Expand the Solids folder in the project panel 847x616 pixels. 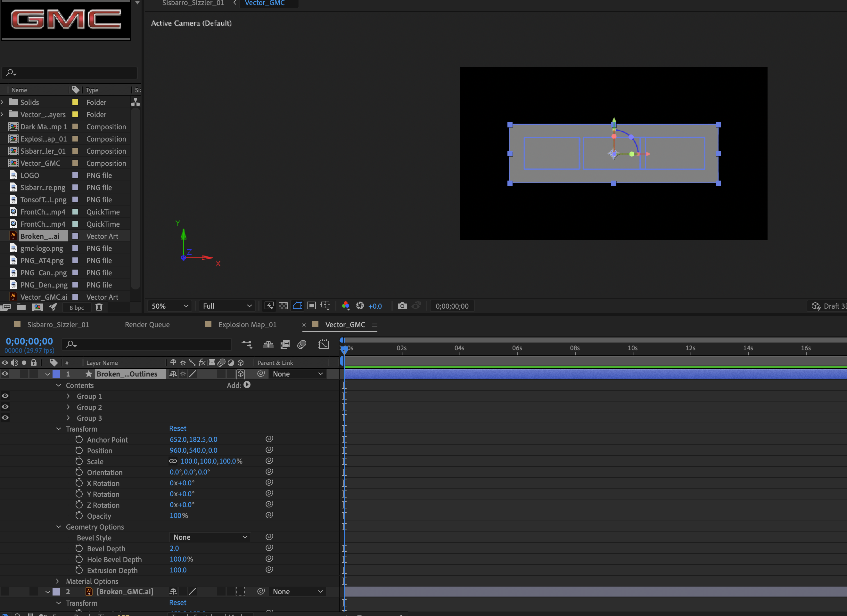tap(3, 102)
